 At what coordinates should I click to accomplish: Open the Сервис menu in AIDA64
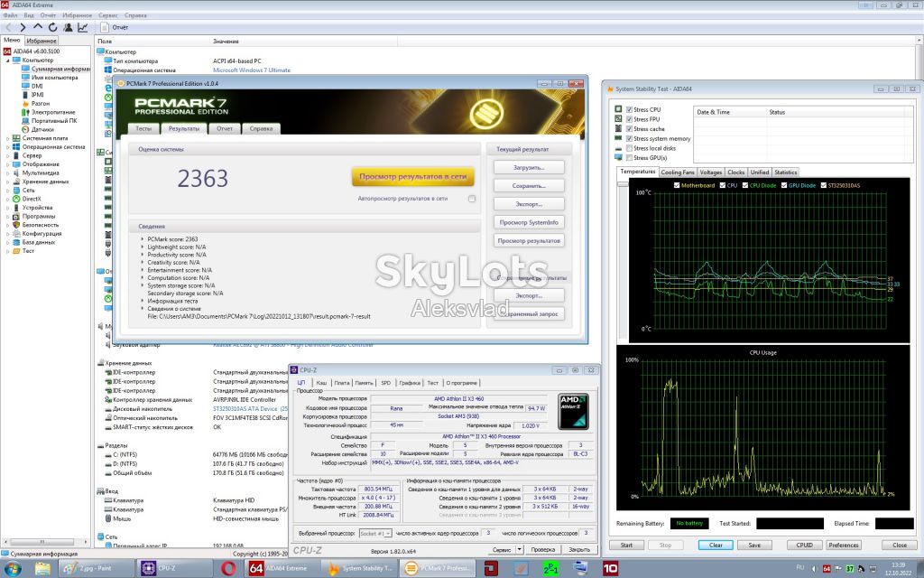(108, 15)
